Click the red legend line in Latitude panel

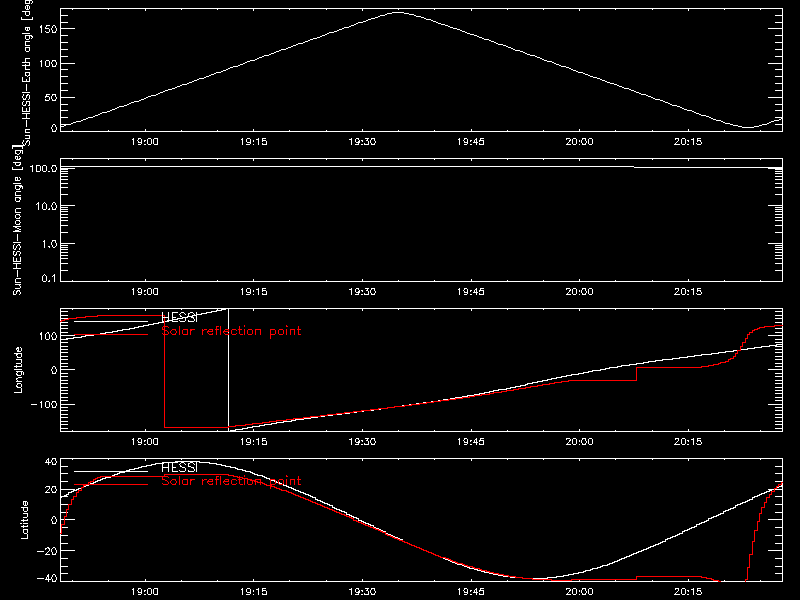pyautogui.click(x=111, y=485)
